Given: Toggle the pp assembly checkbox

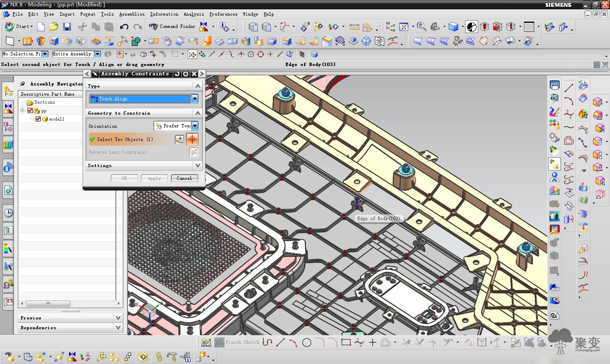Looking at the screenshot, I should pos(30,111).
